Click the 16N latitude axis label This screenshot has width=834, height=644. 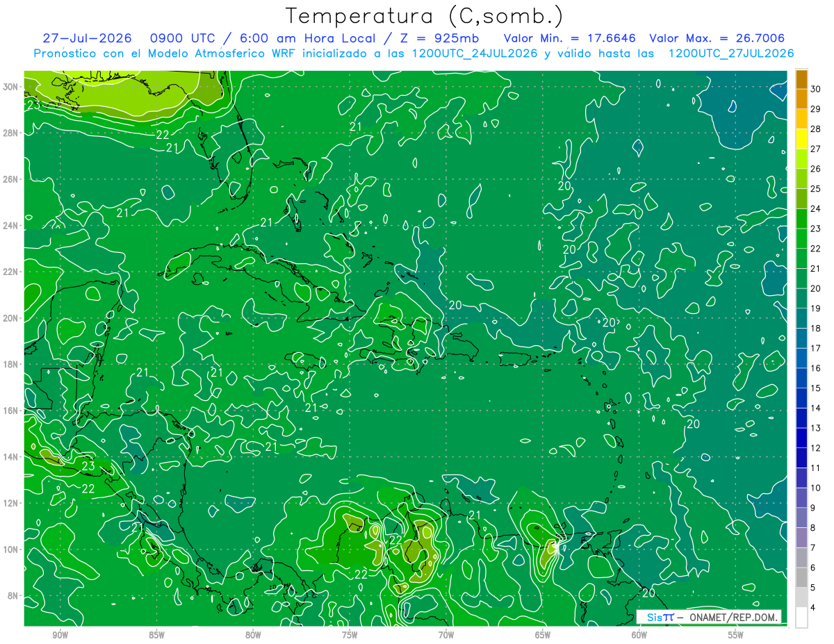[x=11, y=411]
